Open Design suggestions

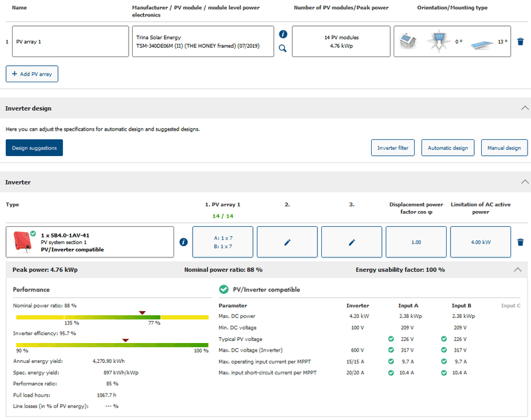(34, 147)
